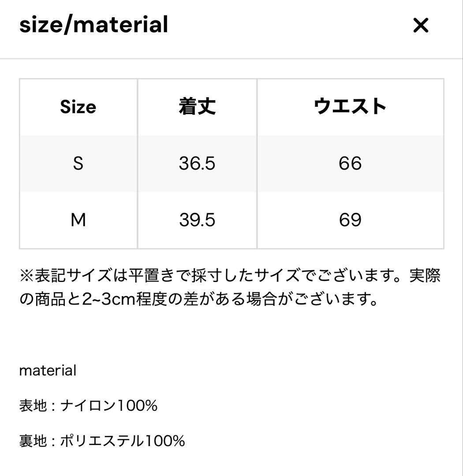Click the 39.5 length value for size M
This screenshot has width=463, height=476.
pyautogui.click(x=197, y=220)
